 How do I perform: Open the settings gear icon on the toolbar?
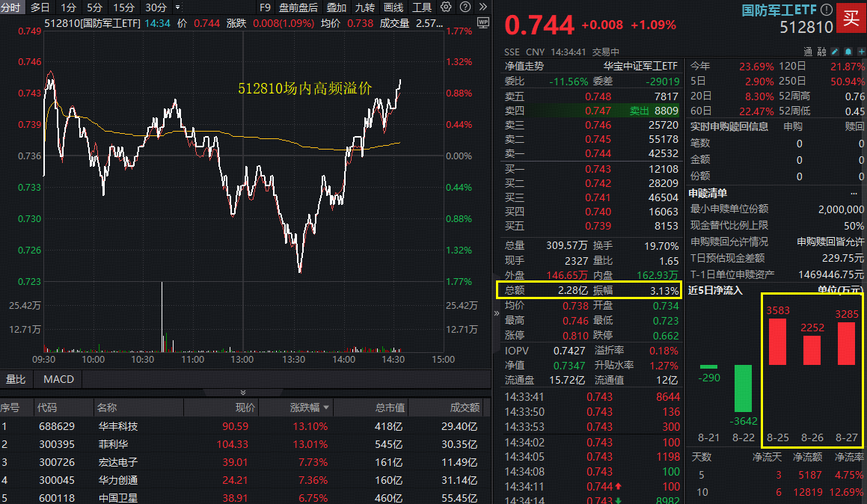pyautogui.click(x=445, y=7)
